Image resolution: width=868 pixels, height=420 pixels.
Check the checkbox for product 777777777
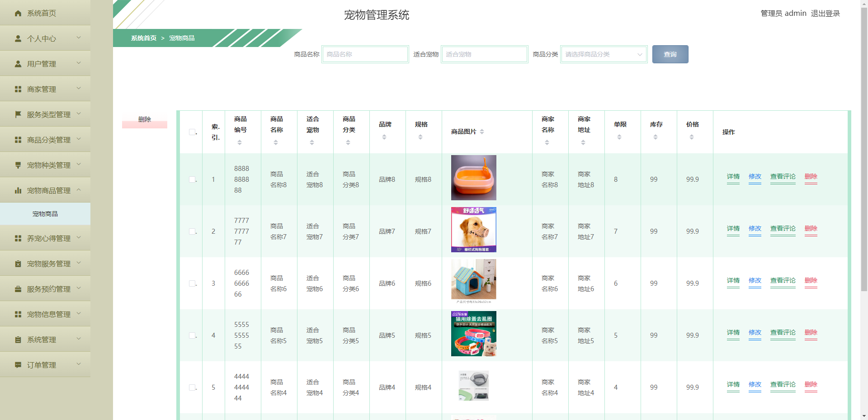click(191, 231)
